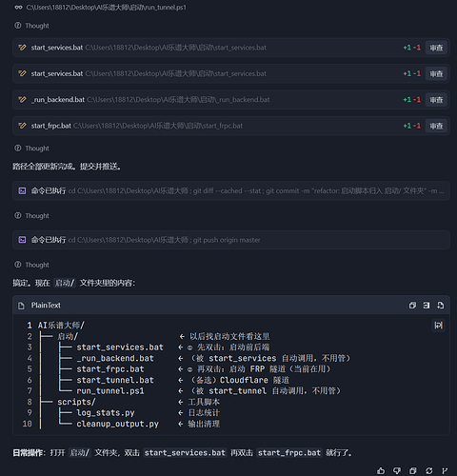This screenshot has width=457, height=476.
Task: Click the text 路径全部更新完成。提交并推送。
Action: 67,167
